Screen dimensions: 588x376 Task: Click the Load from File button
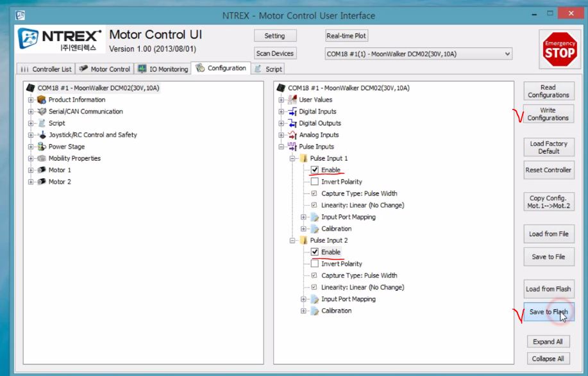pos(548,234)
